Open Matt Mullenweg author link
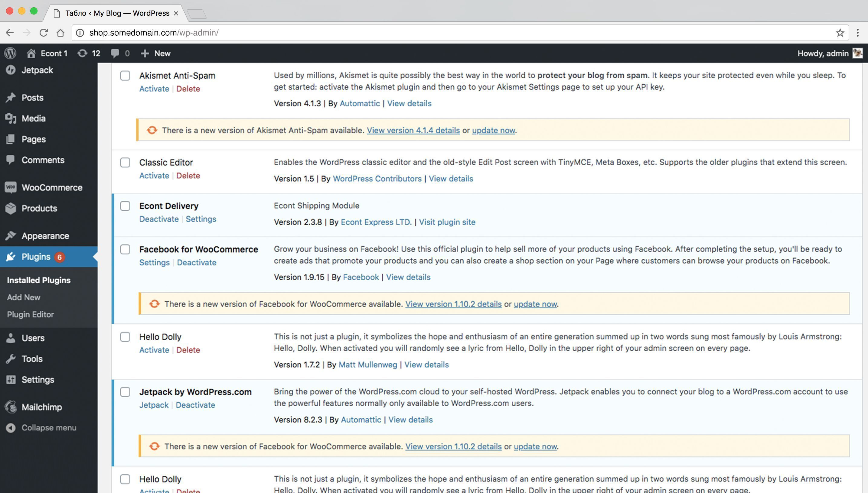This screenshot has width=868, height=493. click(x=368, y=365)
